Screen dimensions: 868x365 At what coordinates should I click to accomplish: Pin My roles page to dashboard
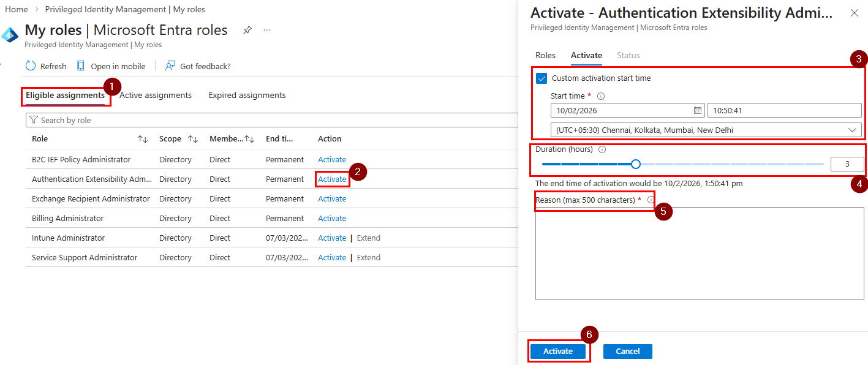point(247,29)
